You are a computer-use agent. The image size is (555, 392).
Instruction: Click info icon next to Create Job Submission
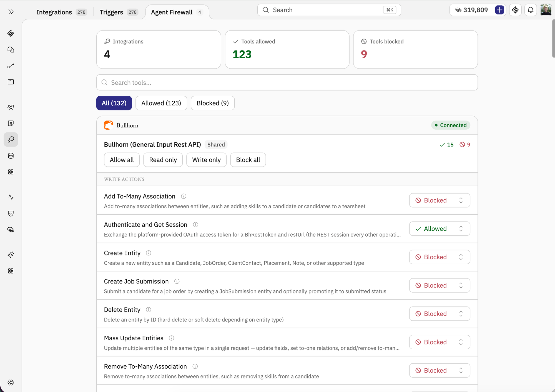[x=177, y=281]
